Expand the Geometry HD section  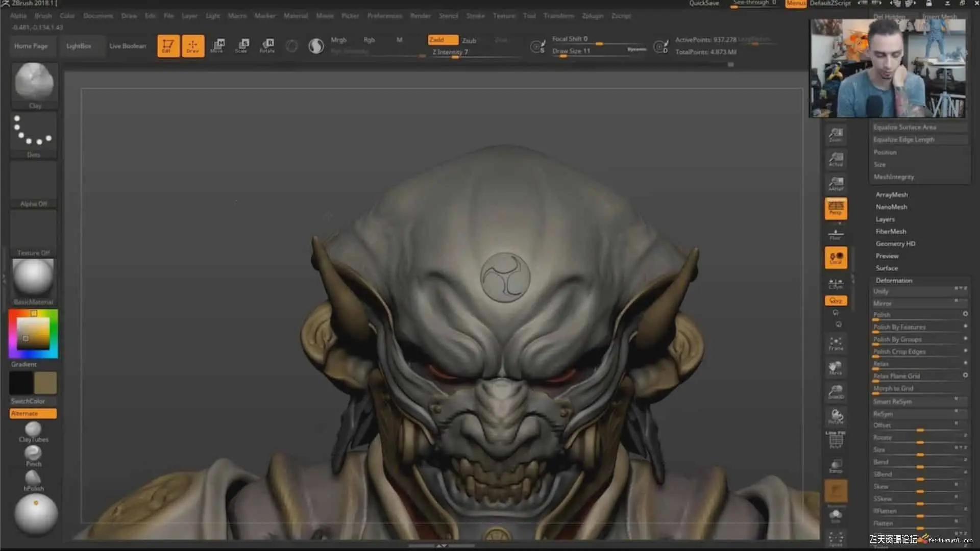(895, 244)
